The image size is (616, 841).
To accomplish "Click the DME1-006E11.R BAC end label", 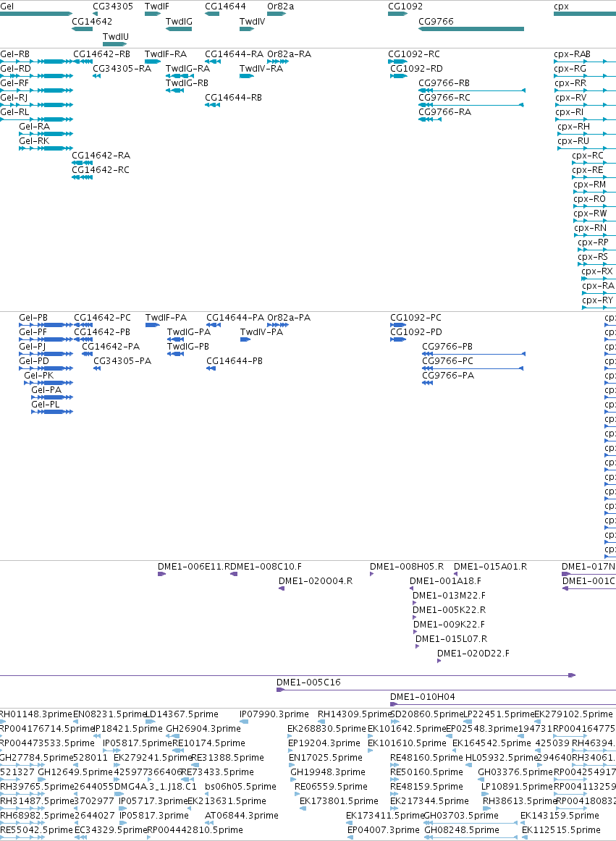I will pos(194,567).
